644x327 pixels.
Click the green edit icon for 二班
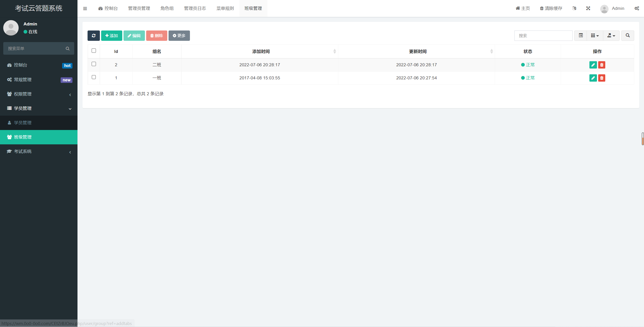[593, 65]
